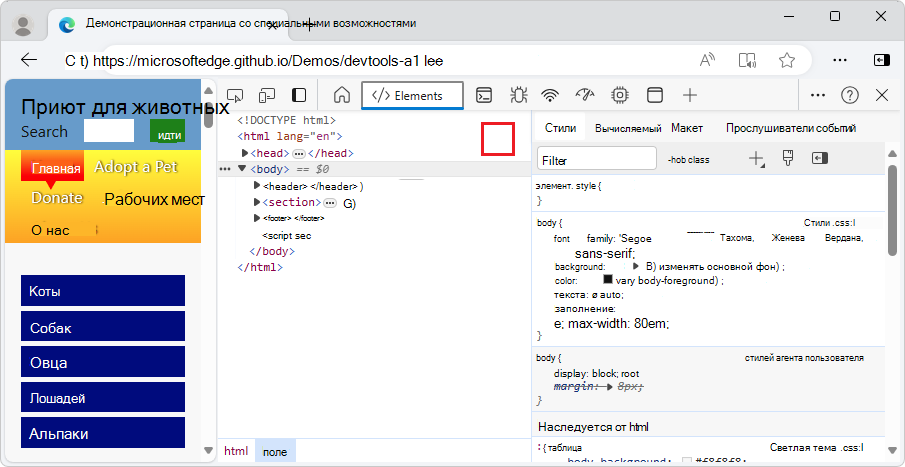Open the Welcome home icon tab

point(342,95)
